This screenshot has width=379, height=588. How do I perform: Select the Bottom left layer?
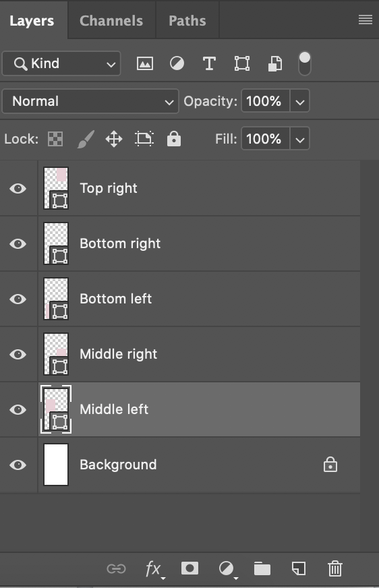click(x=199, y=299)
